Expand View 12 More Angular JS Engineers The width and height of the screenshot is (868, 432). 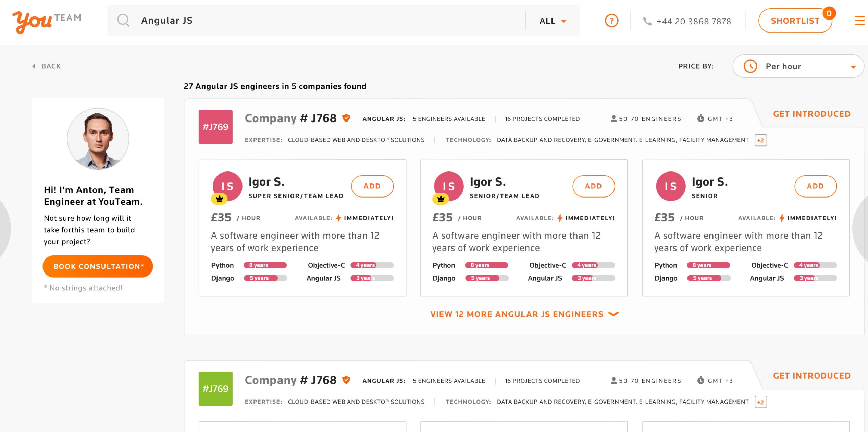[524, 314]
